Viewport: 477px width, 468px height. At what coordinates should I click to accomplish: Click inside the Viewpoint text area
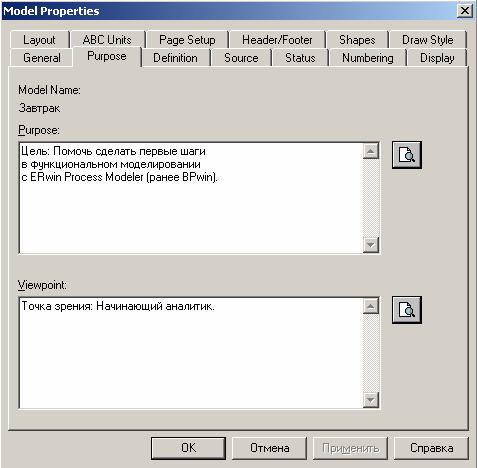[x=191, y=353]
